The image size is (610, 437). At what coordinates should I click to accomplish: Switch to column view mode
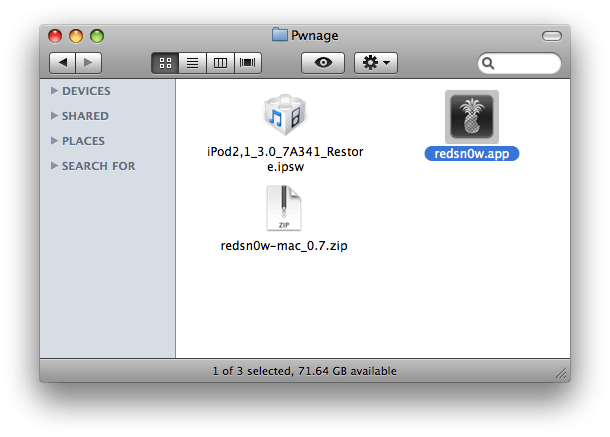tap(220, 63)
